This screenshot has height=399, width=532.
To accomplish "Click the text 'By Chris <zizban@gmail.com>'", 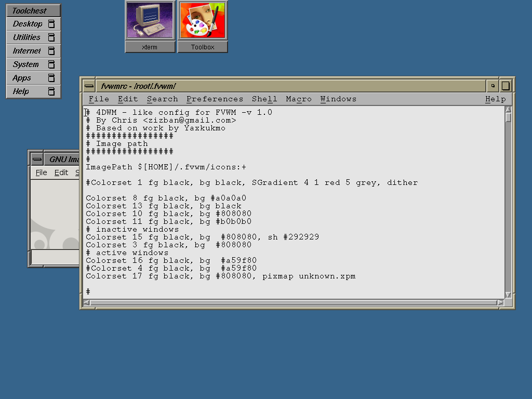I will 166,121.
